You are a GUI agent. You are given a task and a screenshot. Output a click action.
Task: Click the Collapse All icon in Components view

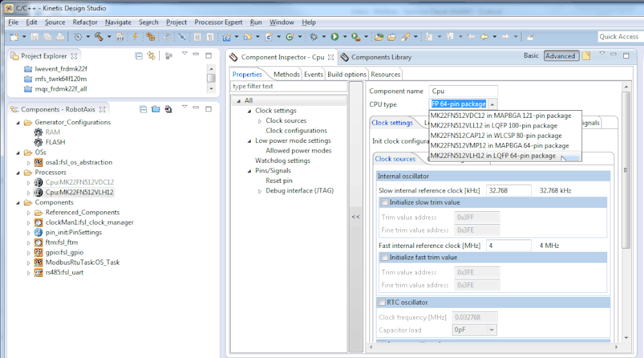143,109
